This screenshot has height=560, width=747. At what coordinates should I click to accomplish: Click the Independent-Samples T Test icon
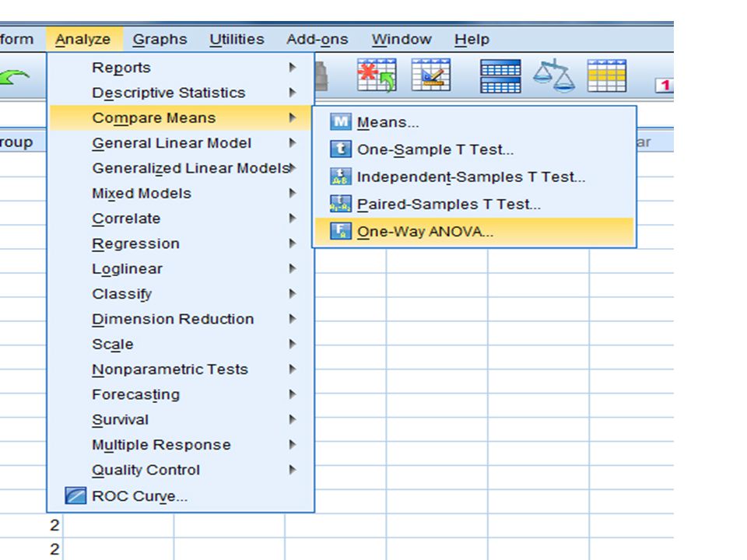tap(341, 177)
